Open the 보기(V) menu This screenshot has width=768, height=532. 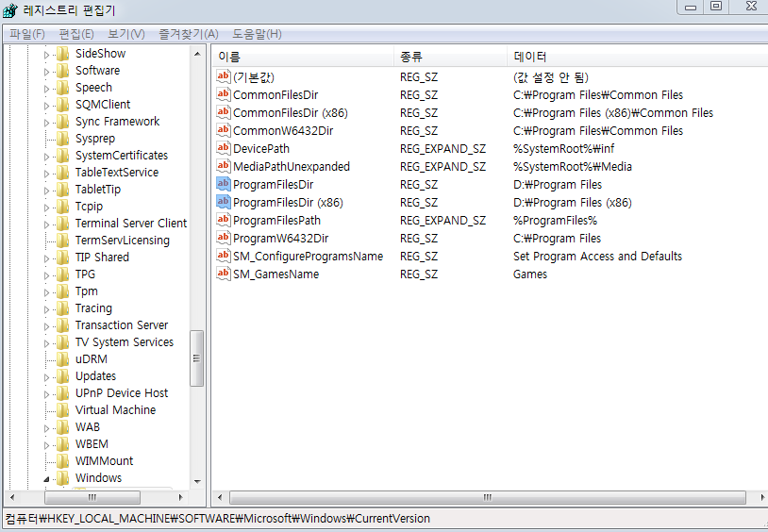point(126,34)
